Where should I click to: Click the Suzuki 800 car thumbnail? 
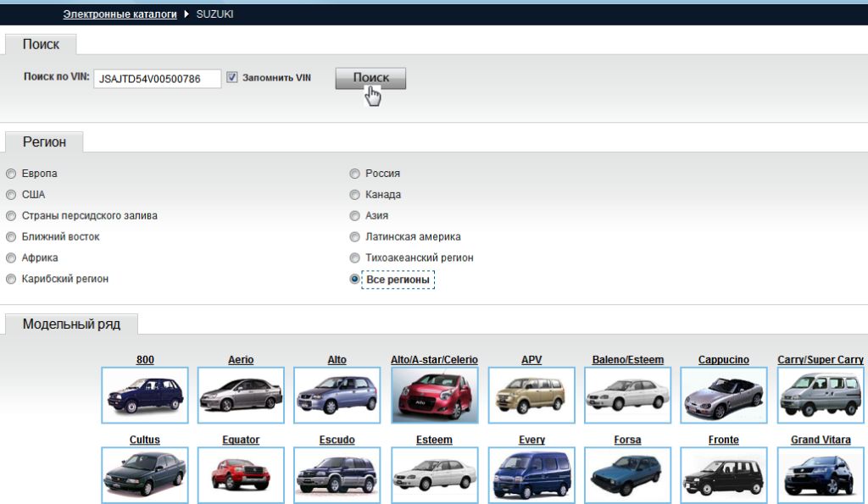(x=145, y=395)
